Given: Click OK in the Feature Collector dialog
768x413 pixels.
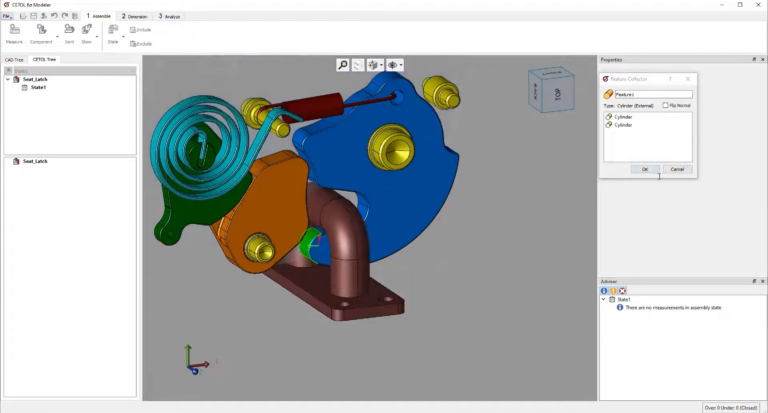Looking at the screenshot, I should coord(645,169).
